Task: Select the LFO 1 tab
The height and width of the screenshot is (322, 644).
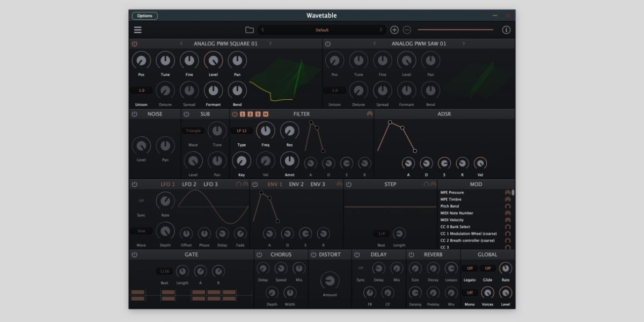Action: 168,184
